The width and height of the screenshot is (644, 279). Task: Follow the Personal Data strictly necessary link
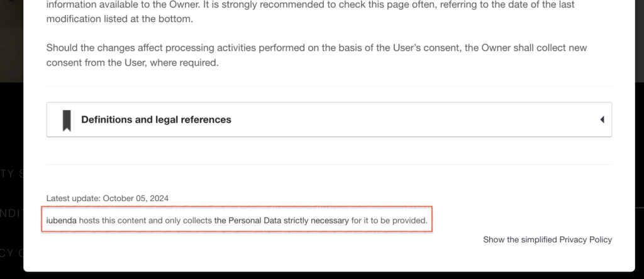click(x=281, y=221)
